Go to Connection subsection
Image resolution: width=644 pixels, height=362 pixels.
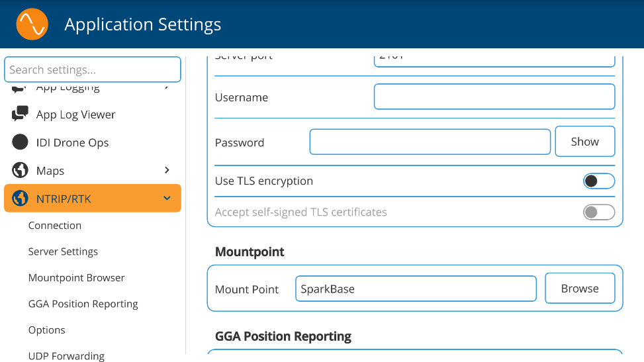pyautogui.click(x=55, y=225)
